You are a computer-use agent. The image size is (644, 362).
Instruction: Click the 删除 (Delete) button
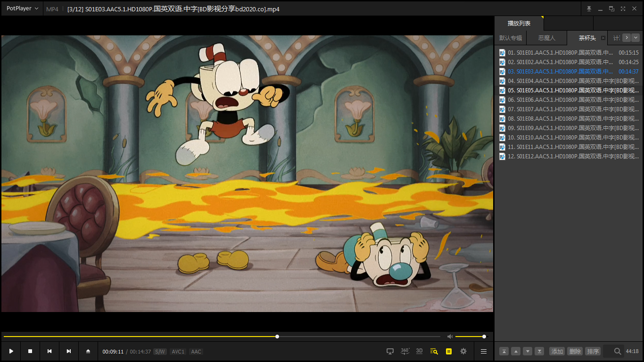coord(575,351)
